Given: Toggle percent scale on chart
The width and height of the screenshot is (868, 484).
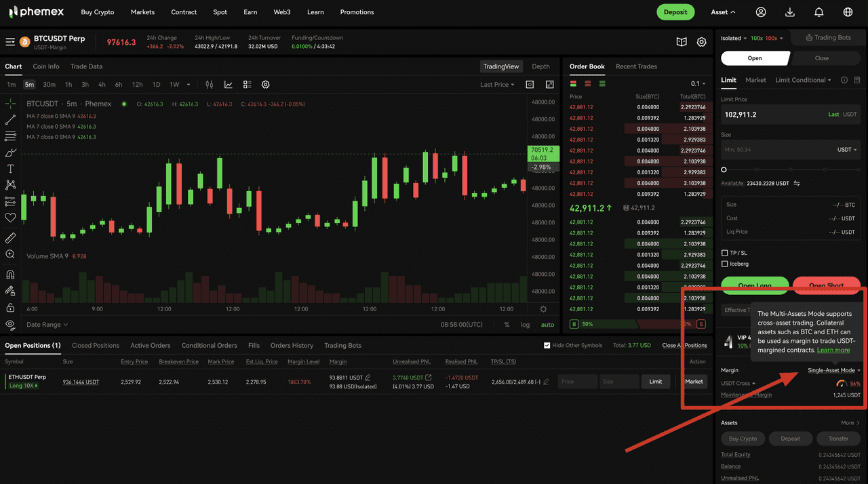Looking at the screenshot, I should coord(507,325).
